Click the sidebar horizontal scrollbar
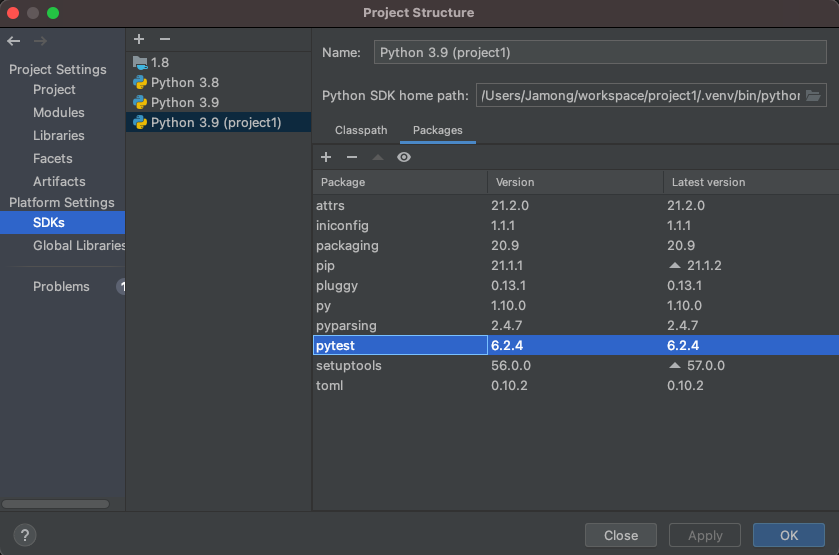 55,504
